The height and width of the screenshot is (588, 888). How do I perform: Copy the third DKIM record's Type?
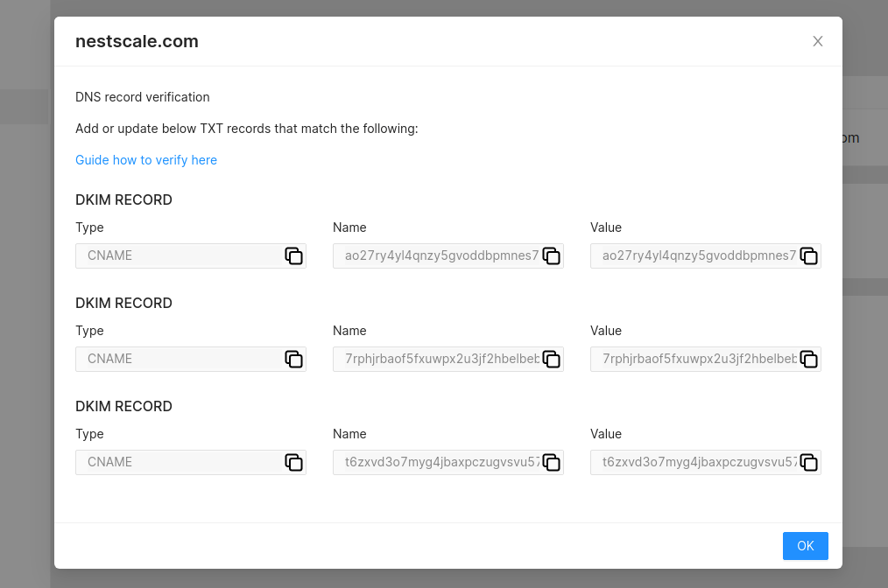tap(293, 462)
